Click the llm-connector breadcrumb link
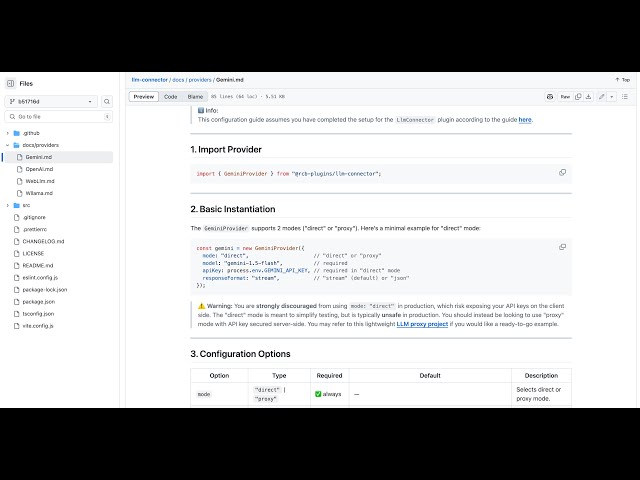Viewport: 640px width, 480px height. tap(149, 80)
